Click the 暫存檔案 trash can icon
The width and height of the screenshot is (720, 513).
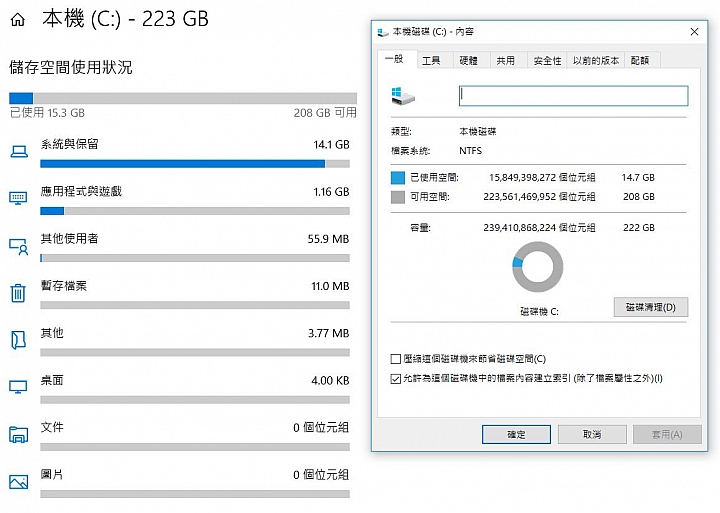[x=18, y=293]
